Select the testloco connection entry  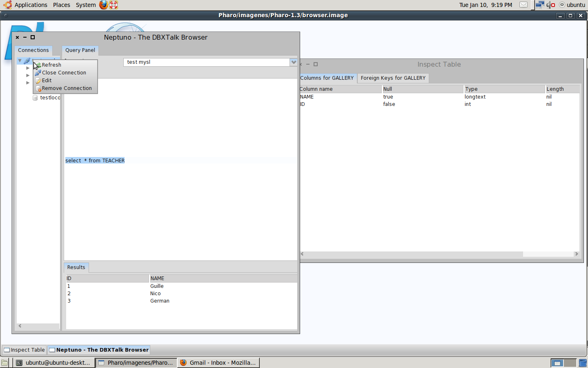(50, 98)
